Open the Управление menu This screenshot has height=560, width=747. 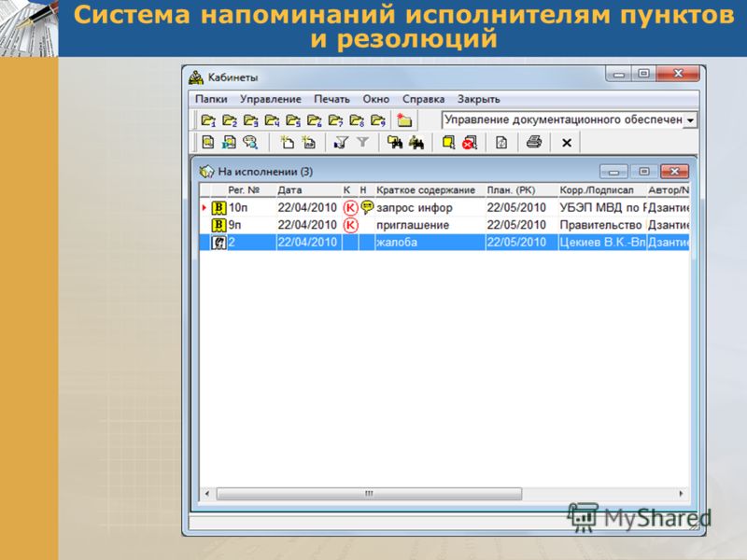270,100
